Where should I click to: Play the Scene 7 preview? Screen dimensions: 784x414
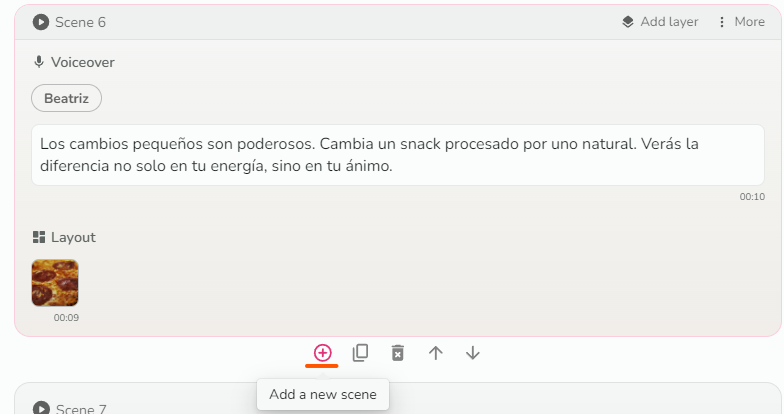pyautogui.click(x=41, y=408)
